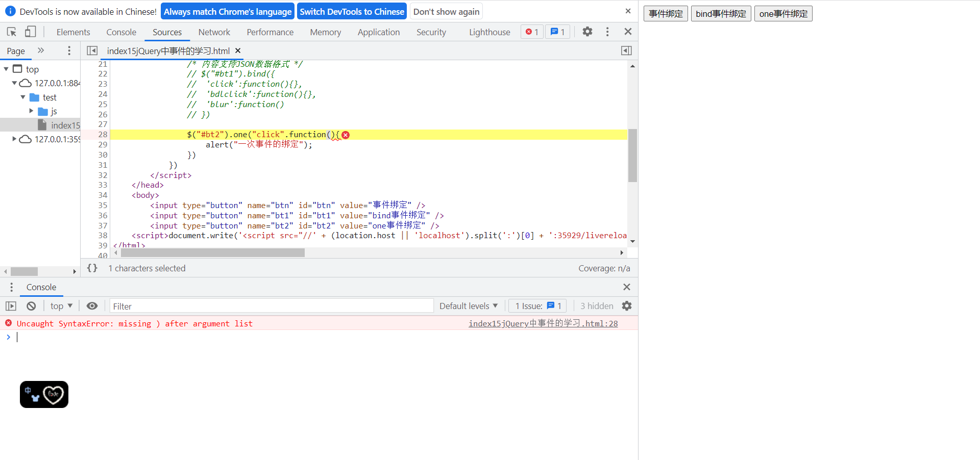Viewport: 980px width, 460px height.
Task: Toggle the debugger sidebar panel
Action: 626,50
